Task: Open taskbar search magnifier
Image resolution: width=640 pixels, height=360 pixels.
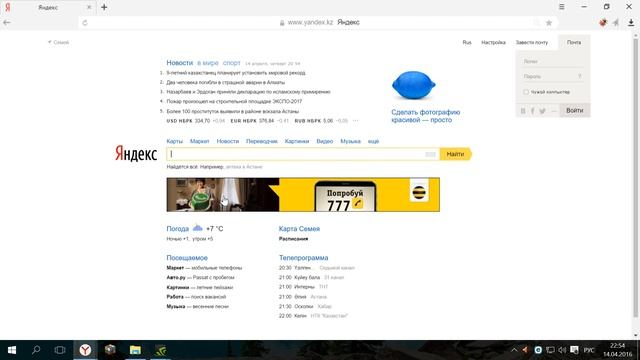Action: tap(36, 350)
